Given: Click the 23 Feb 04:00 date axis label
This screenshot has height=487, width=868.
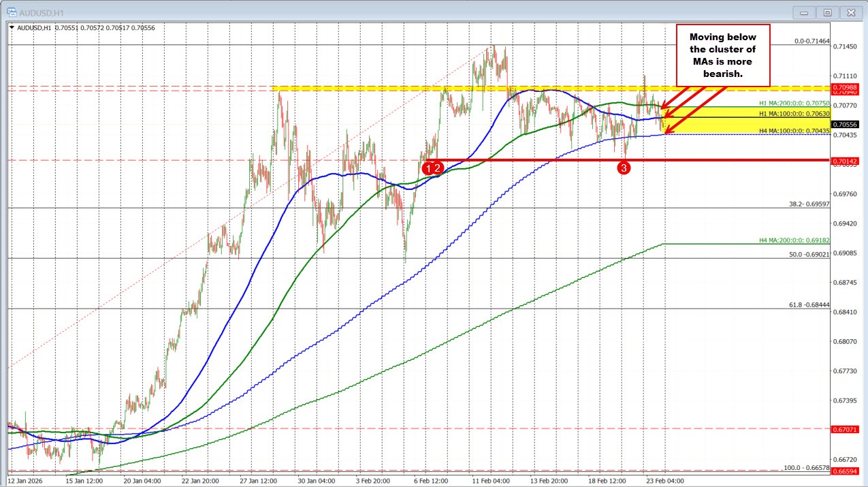Looking at the screenshot, I should coord(666,480).
